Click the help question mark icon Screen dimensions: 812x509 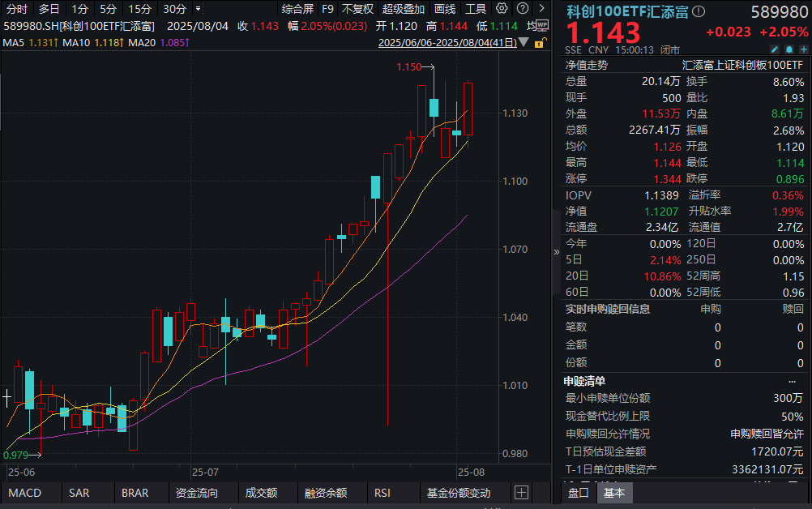pyautogui.click(x=523, y=8)
